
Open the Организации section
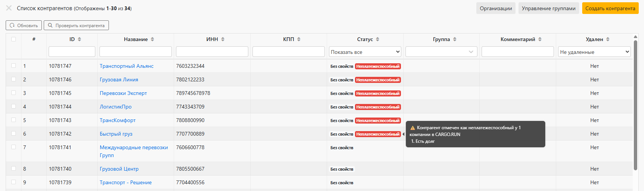pyautogui.click(x=496, y=8)
